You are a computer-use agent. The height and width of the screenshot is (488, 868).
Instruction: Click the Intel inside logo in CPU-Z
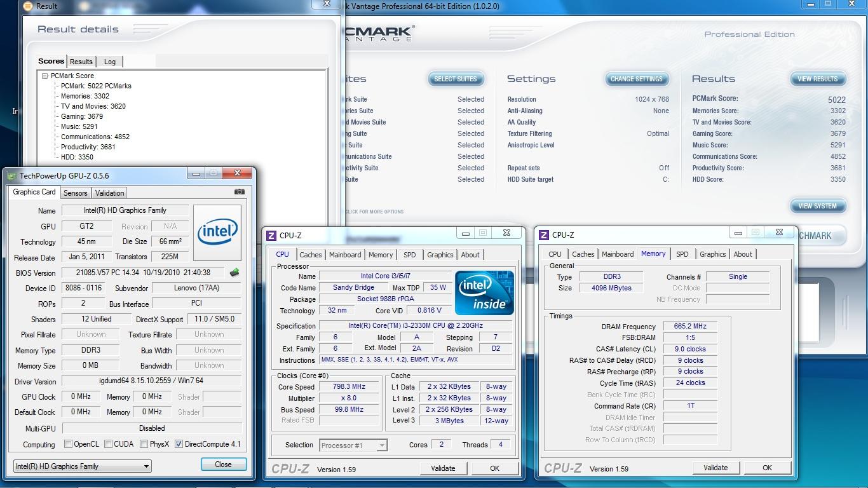tap(484, 292)
